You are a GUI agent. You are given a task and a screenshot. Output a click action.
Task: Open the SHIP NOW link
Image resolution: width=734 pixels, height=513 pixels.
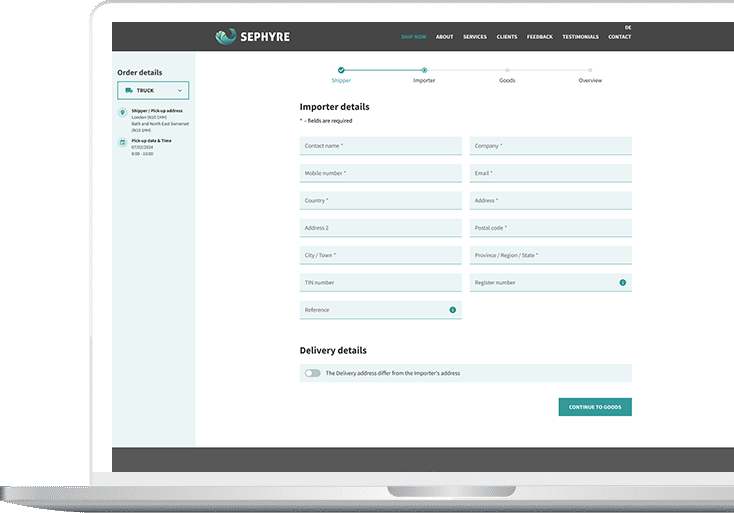click(413, 37)
